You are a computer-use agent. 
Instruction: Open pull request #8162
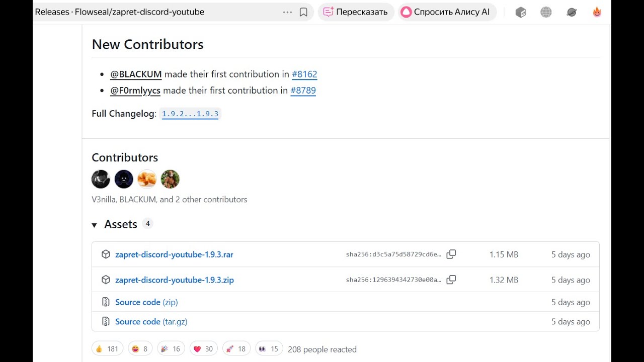point(304,74)
